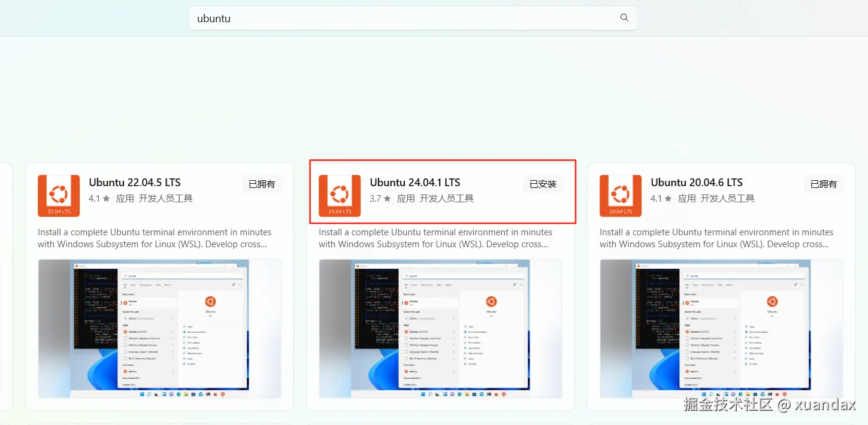The image size is (868, 425).
Task: Click the 4.1 star rating of Ubuntu 22.04.5
Action: coord(99,199)
